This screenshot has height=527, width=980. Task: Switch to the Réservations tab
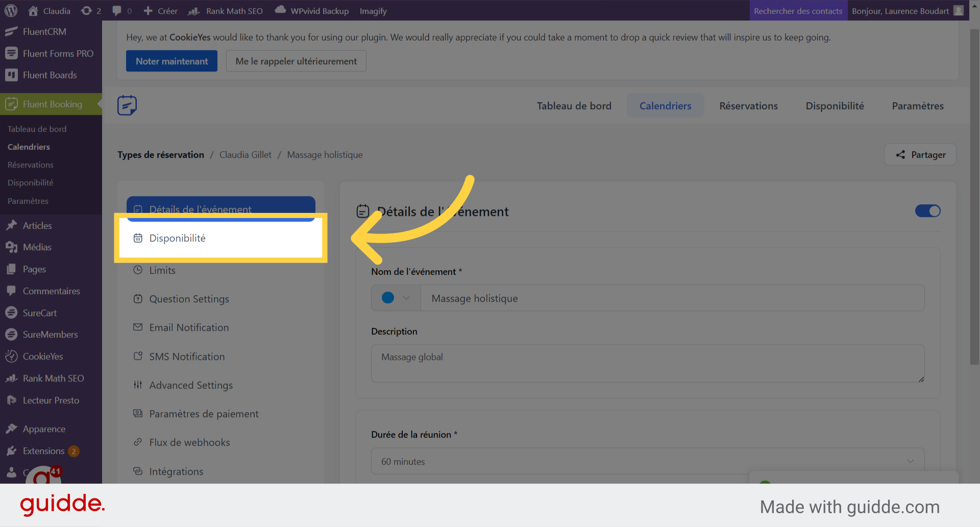[x=748, y=106]
